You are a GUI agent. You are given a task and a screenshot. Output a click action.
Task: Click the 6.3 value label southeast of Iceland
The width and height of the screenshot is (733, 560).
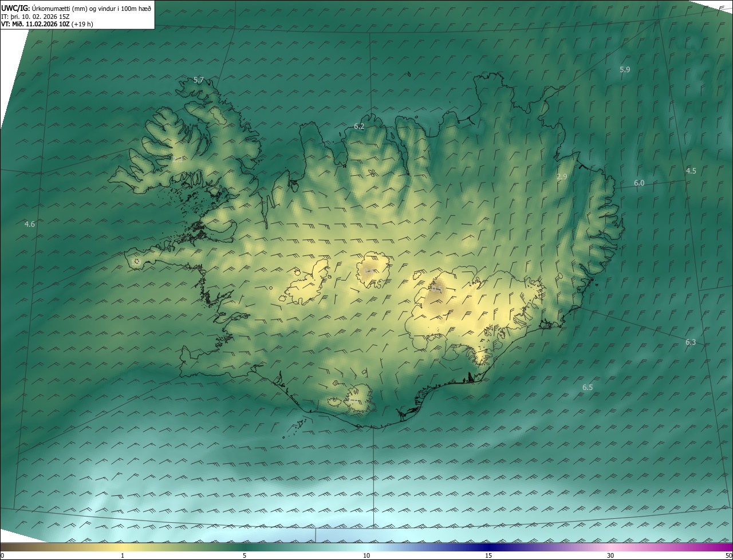tap(691, 342)
